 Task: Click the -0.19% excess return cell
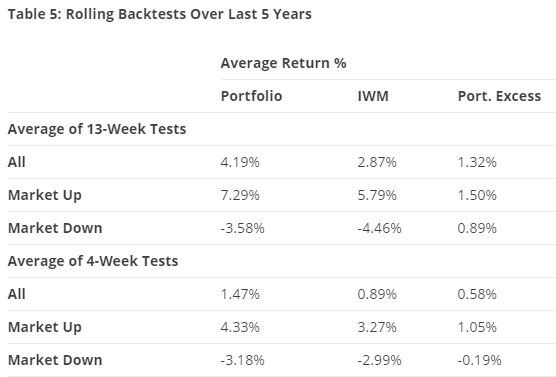point(479,360)
